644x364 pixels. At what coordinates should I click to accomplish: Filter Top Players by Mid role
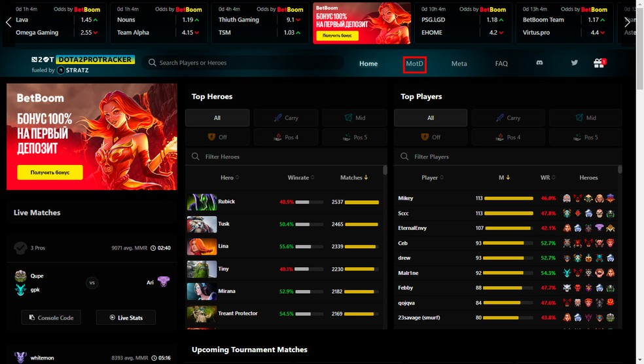(585, 118)
